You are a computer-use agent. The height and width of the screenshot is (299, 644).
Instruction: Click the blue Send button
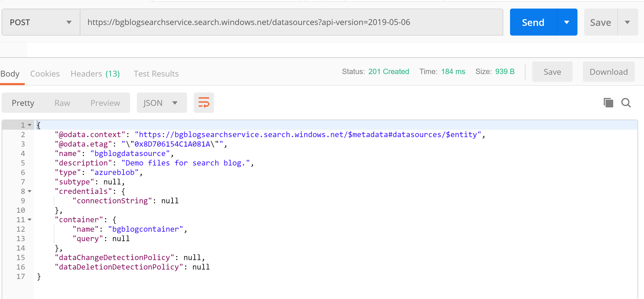click(533, 22)
